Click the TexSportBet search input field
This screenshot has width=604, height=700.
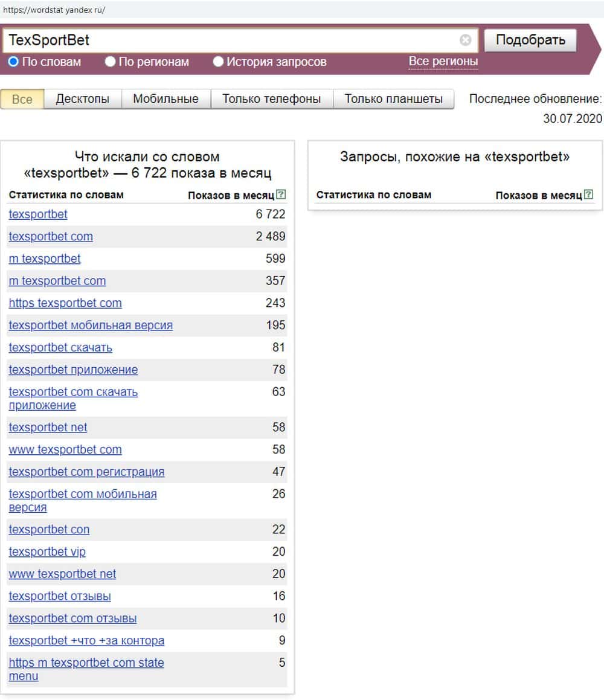(232, 40)
